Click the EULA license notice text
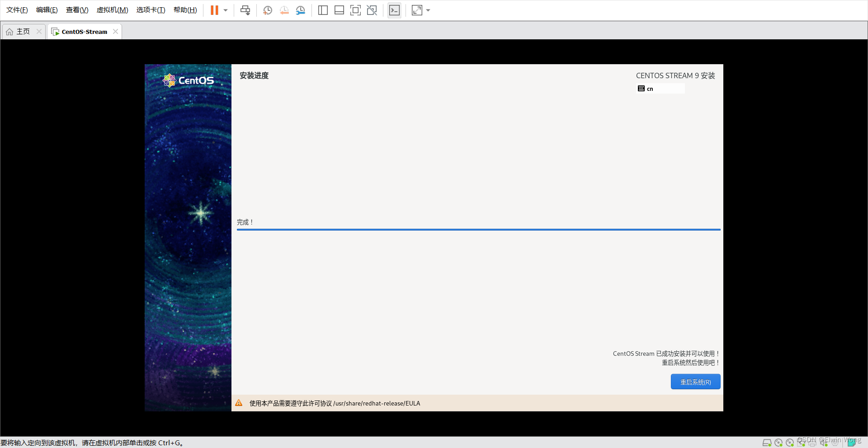Viewport: 868px width, 448px height. coord(335,403)
